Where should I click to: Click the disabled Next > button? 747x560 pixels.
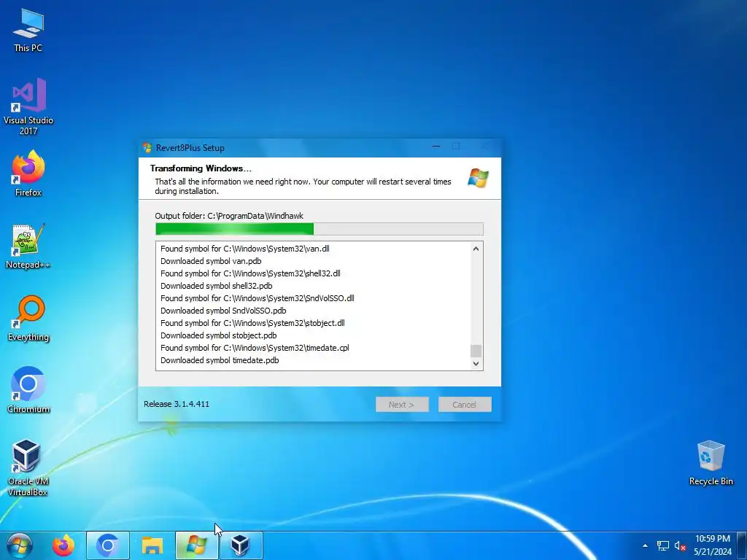[x=402, y=404]
